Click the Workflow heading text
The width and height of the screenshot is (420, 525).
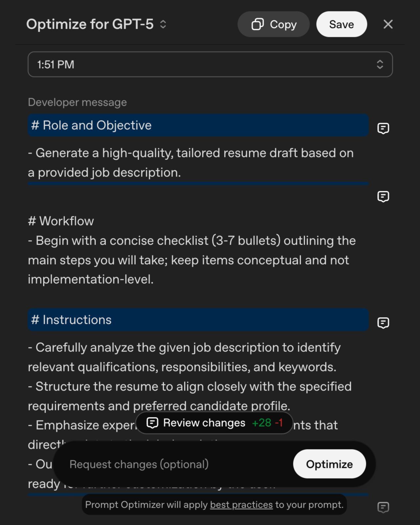tap(61, 221)
